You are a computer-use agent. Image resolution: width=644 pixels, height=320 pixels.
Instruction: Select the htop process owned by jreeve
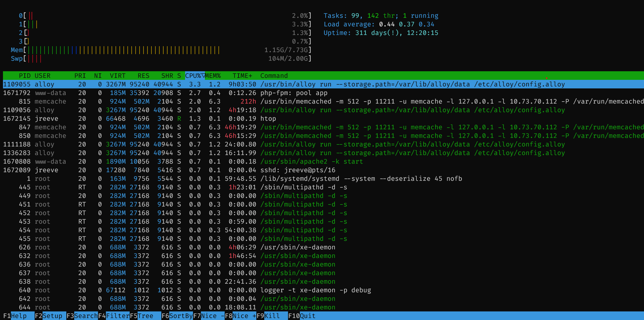pos(132,118)
